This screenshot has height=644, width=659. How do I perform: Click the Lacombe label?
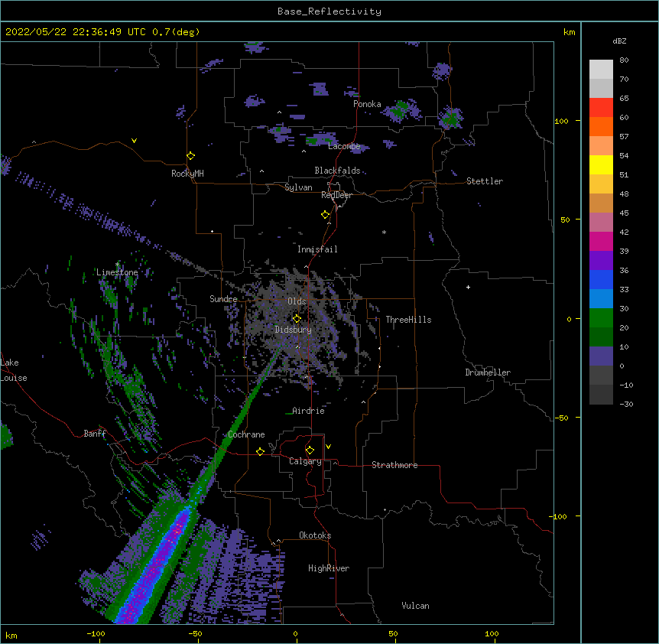[344, 146]
